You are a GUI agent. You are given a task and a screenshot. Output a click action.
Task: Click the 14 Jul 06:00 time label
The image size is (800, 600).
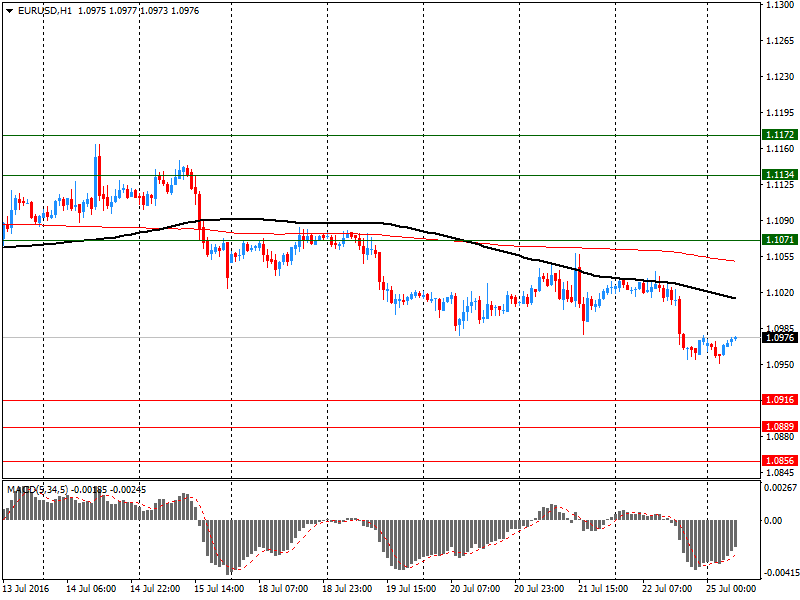[x=91, y=589]
